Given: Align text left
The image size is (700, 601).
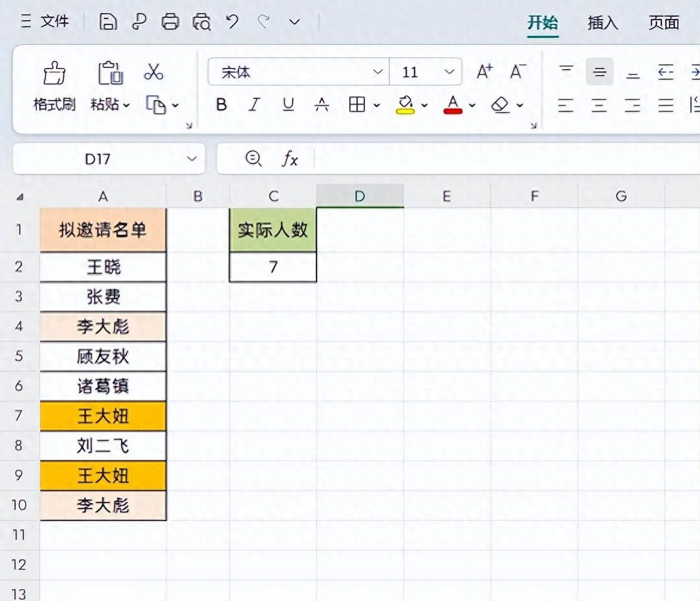Looking at the screenshot, I should [x=566, y=106].
